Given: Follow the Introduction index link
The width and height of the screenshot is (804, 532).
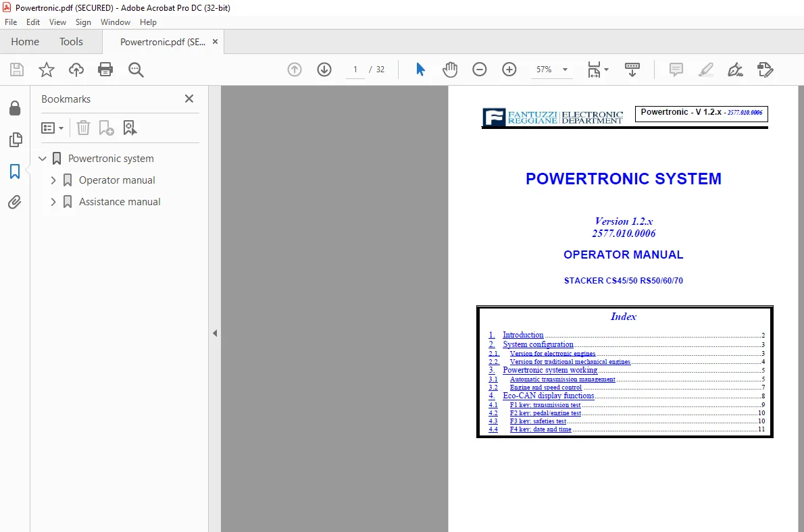Looking at the screenshot, I should (523, 335).
